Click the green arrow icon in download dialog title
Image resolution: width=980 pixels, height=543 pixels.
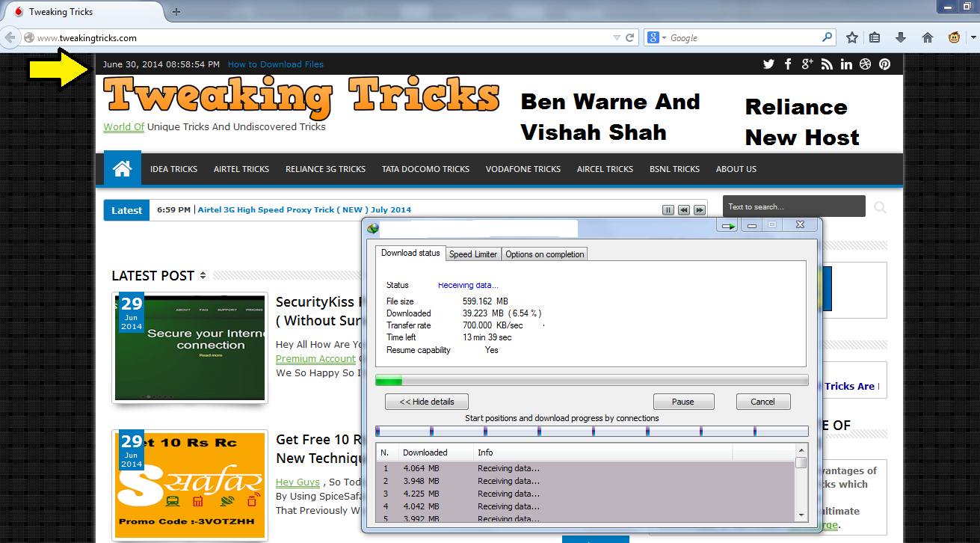[x=728, y=225]
